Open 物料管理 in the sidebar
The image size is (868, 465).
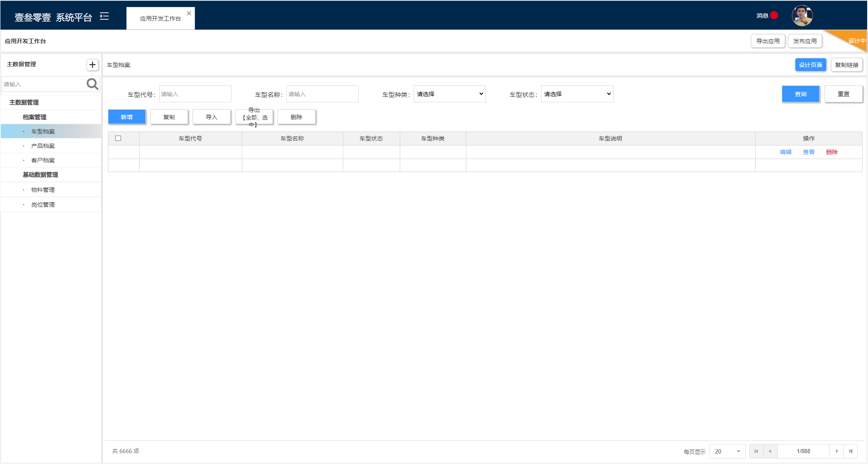43,190
